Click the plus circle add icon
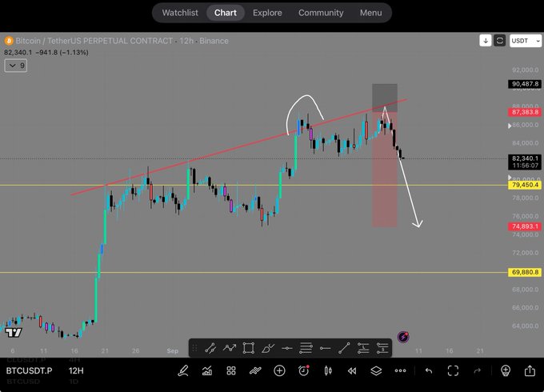This screenshot has height=392, width=544. [x=279, y=371]
